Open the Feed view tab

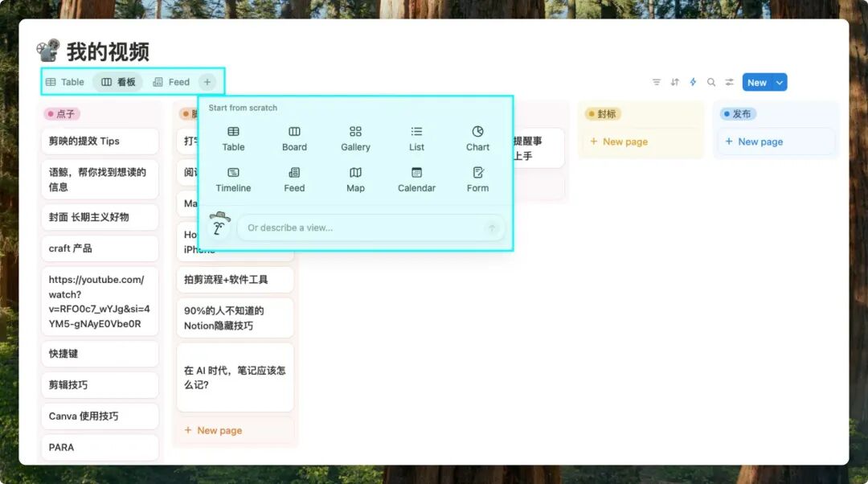171,82
